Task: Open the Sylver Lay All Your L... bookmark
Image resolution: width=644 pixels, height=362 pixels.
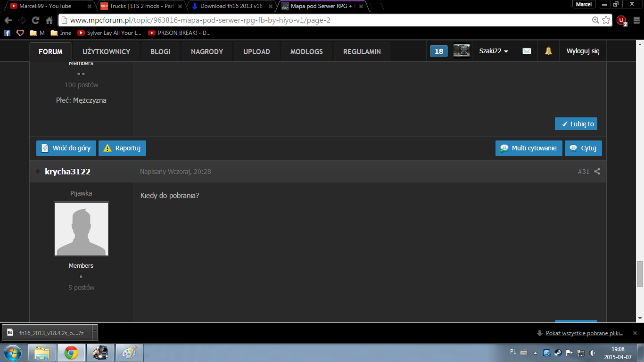Action: point(109,33)
